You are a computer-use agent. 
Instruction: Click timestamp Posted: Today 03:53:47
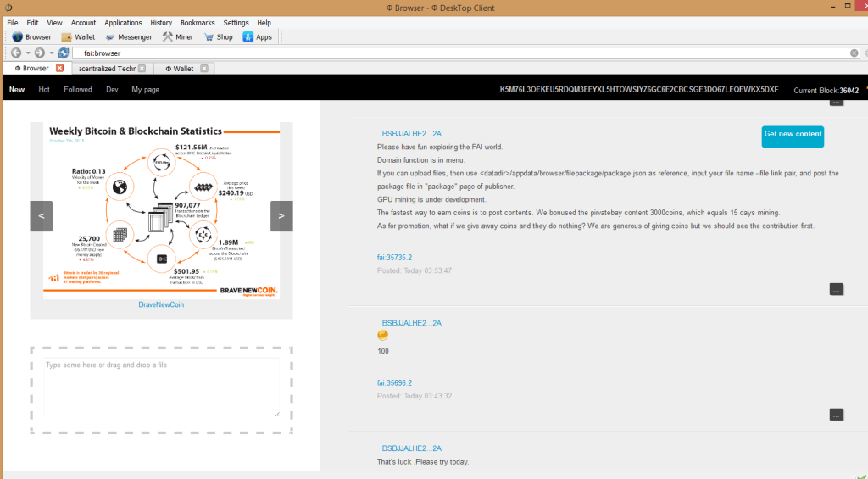[x=414, y=270]
